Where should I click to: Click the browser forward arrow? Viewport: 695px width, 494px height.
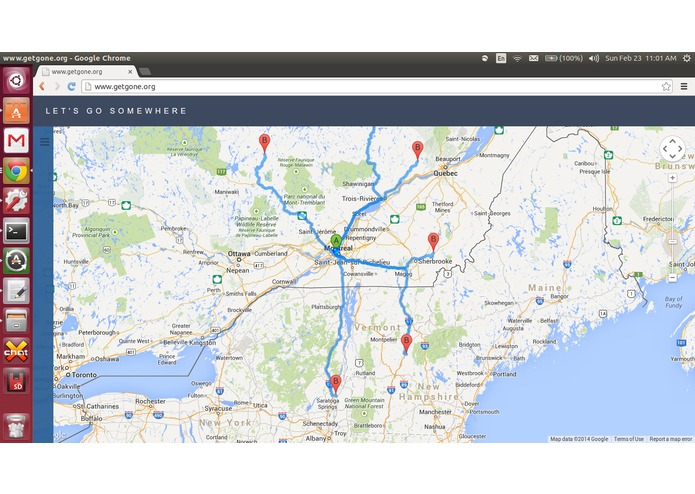[57, 86]
